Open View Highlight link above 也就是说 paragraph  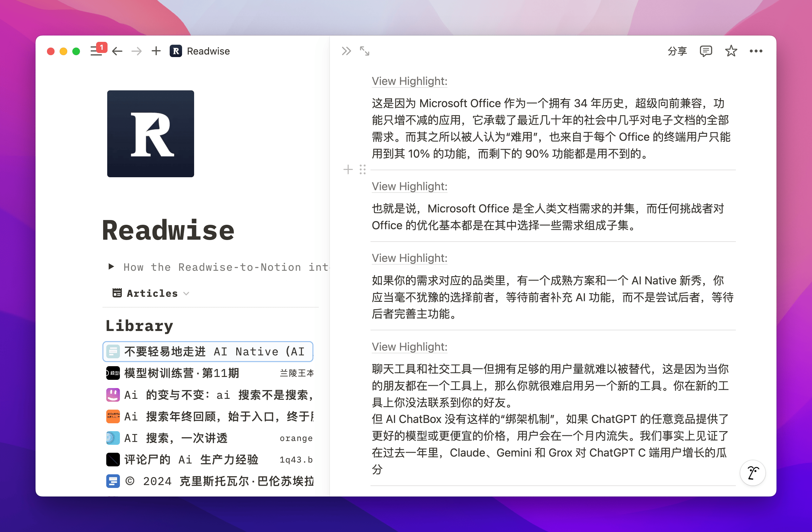409,186
